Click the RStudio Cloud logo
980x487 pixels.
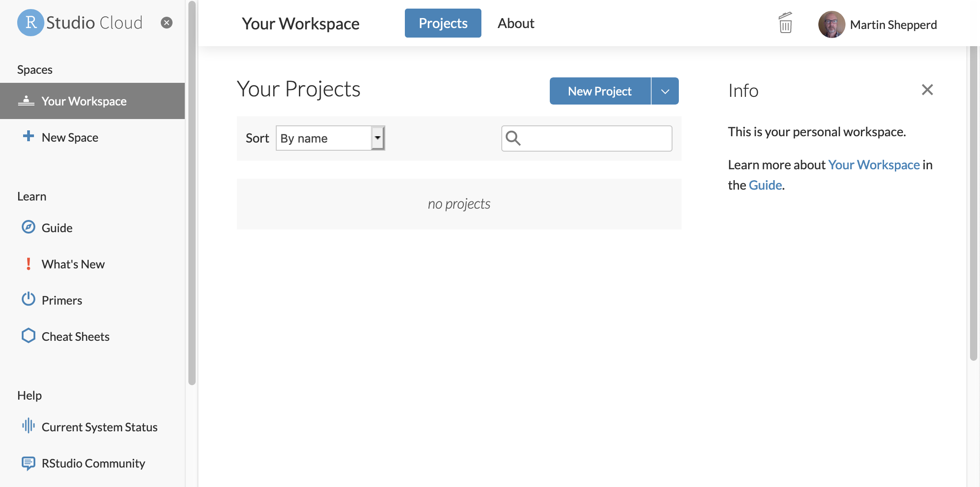tap(80, 23)
